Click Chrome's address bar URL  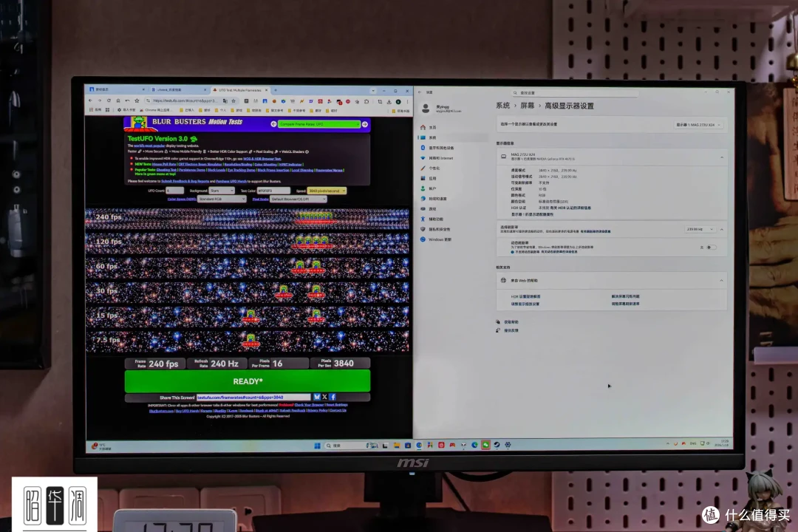pos(184,100)
